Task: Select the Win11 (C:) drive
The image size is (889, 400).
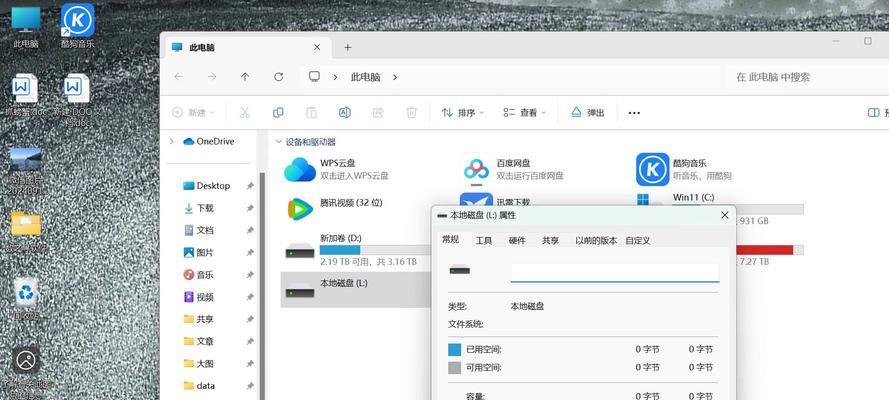Action: click(693, 197)
